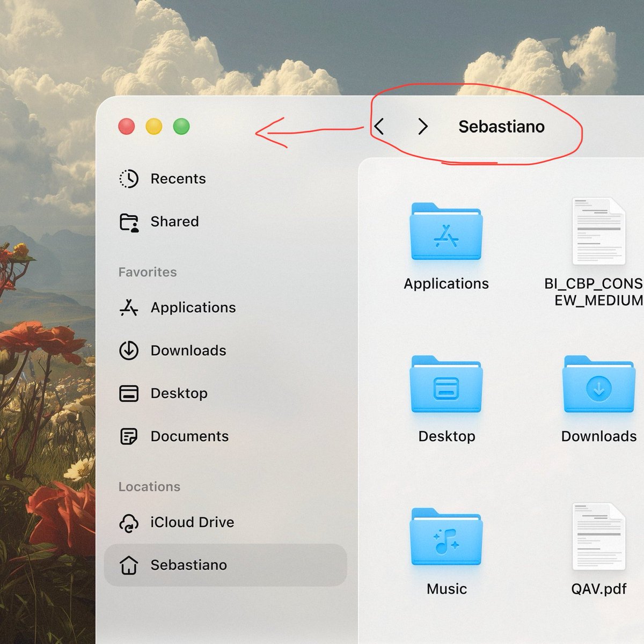Click the BI_CBP_CONS file name label
This screenshot has height=644, width=644.
point(594,292)
